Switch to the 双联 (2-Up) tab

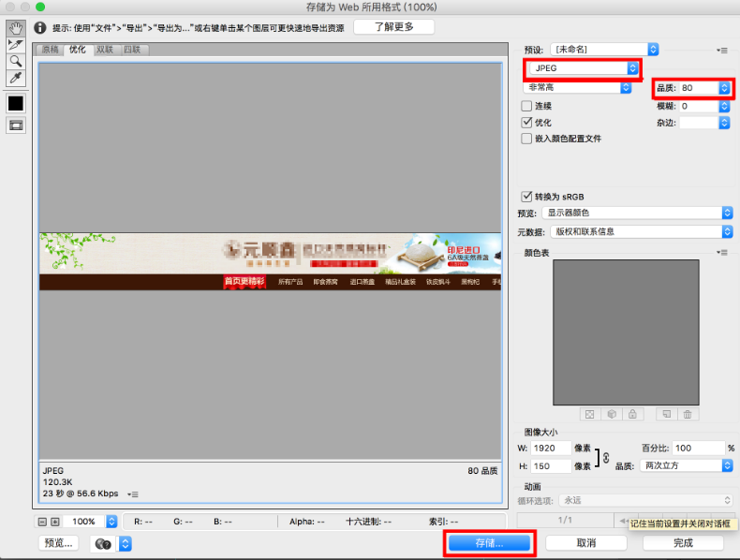[x=104, y=50]
